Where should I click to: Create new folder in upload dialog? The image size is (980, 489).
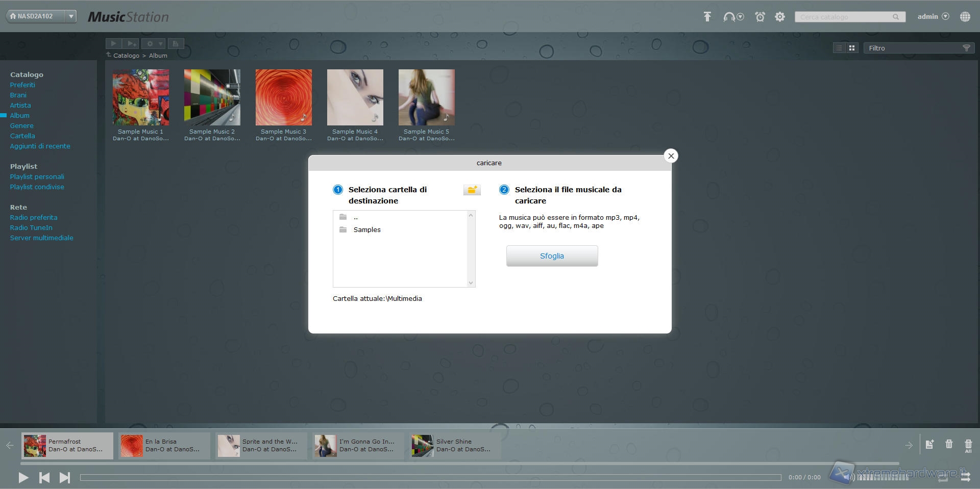point(472,190)
